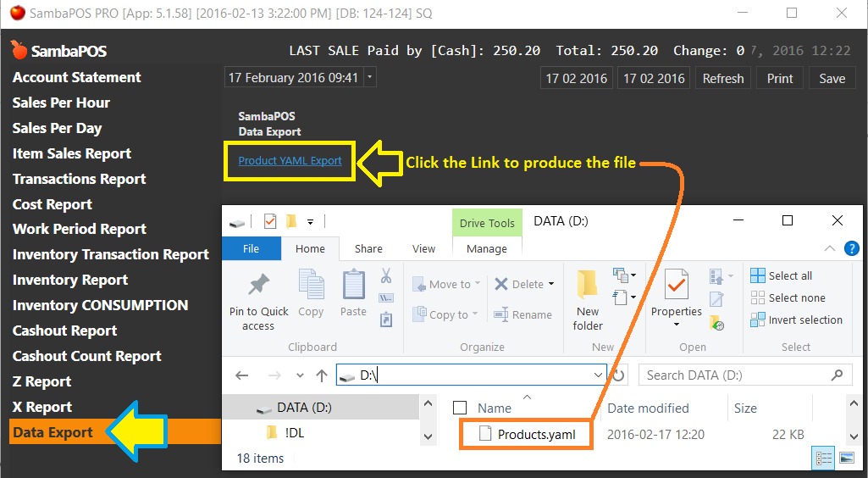Open Item Sales Report
The image size is (868, 478).
pyautogui.click(x=72, y=153)
